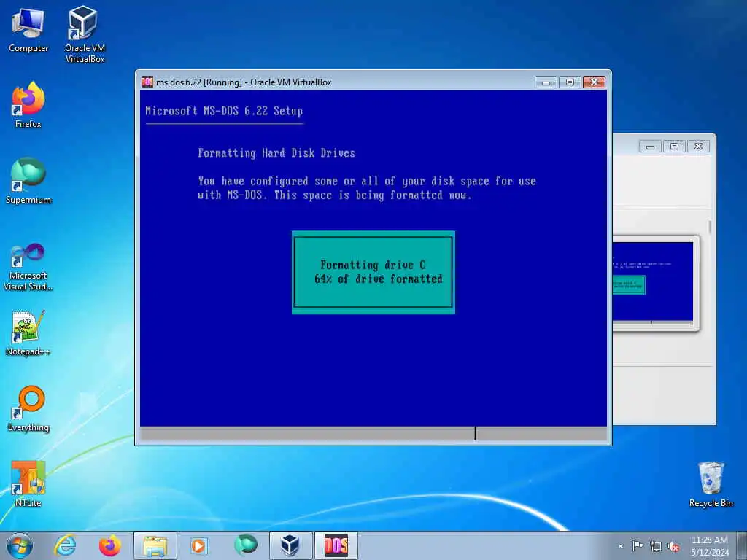Screen dimensions: 747x560
Task: Open the Windows Start menu orb
Action: pyautogui.click(x=20, y=545)
